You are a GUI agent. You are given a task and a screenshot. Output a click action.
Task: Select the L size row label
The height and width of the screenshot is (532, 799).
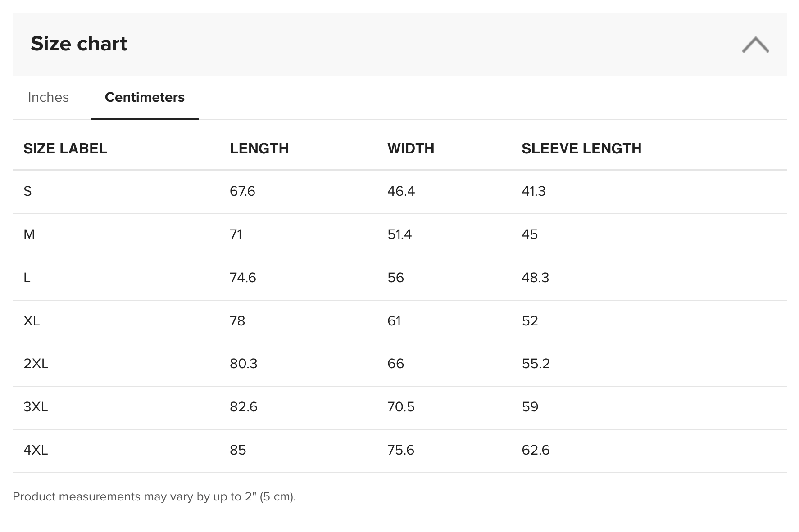coord(27,278)
